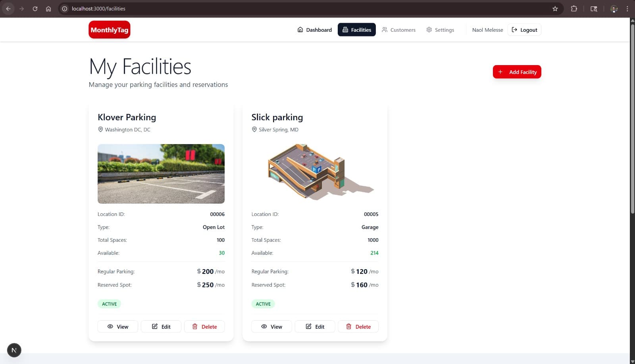Click the ACTIVE badge on Klover Parking
The image size is (635, 364).
(x=110, y=304)
